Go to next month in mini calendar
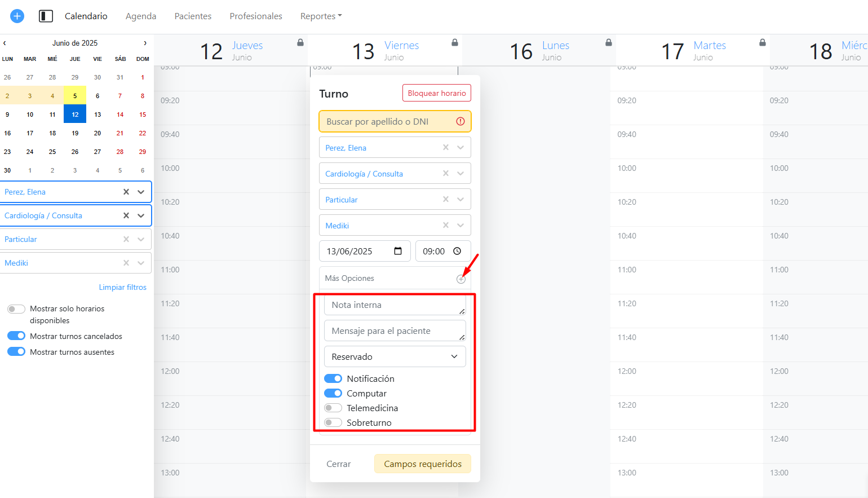 (x=145, y=43)
